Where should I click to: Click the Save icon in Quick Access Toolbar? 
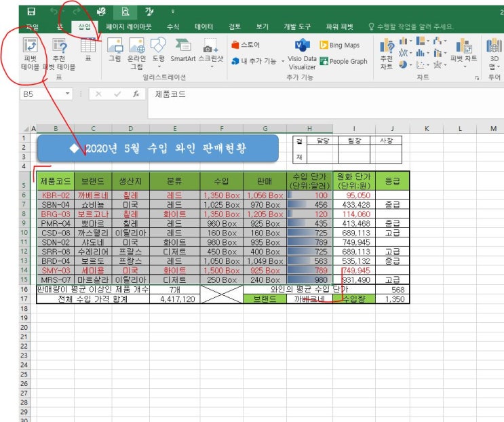pyautogui.click(x=31, y=12)
